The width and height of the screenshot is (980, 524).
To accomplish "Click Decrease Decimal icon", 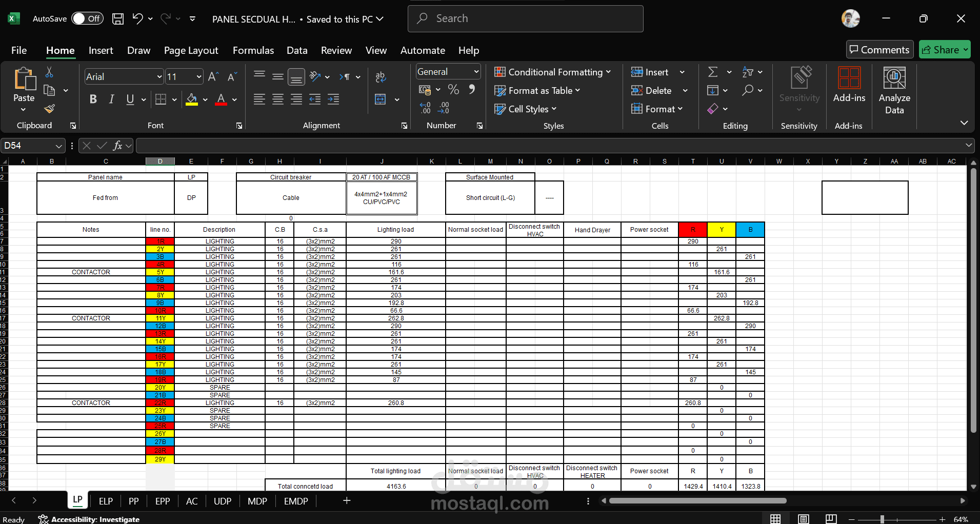I will tap(444, 108).
